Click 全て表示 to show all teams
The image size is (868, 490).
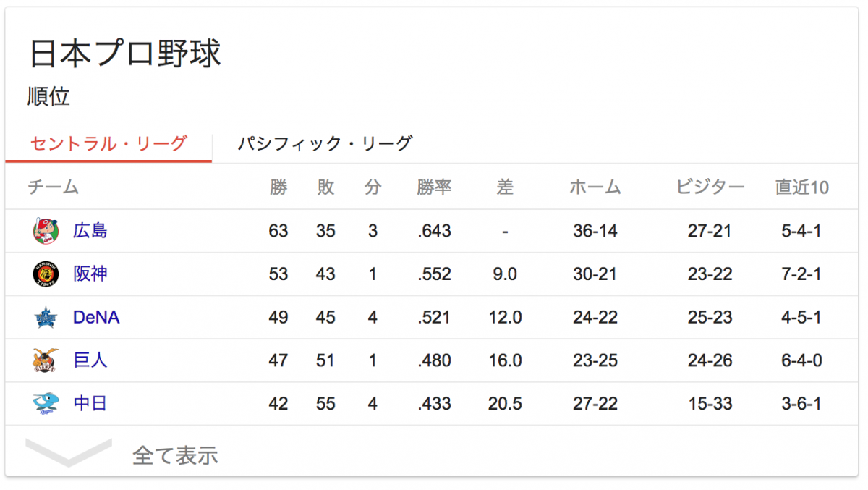(x=175, y=455)
